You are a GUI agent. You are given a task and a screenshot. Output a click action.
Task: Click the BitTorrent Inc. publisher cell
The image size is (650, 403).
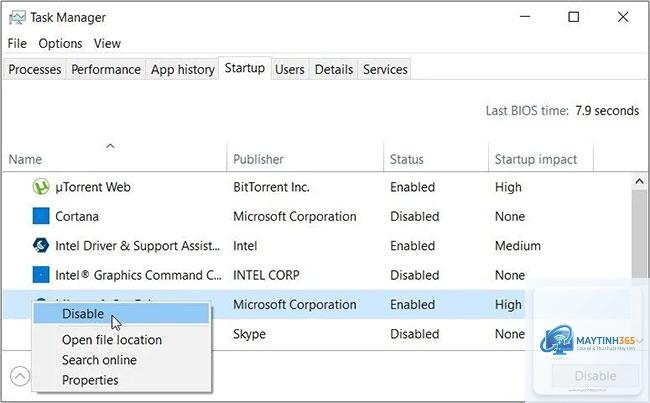point(272,187)
